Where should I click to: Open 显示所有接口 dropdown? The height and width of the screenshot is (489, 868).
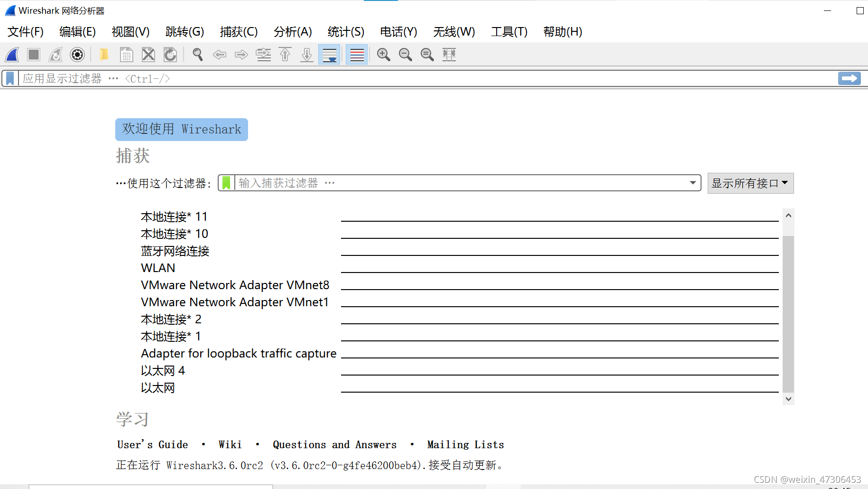tap(750, 183)
